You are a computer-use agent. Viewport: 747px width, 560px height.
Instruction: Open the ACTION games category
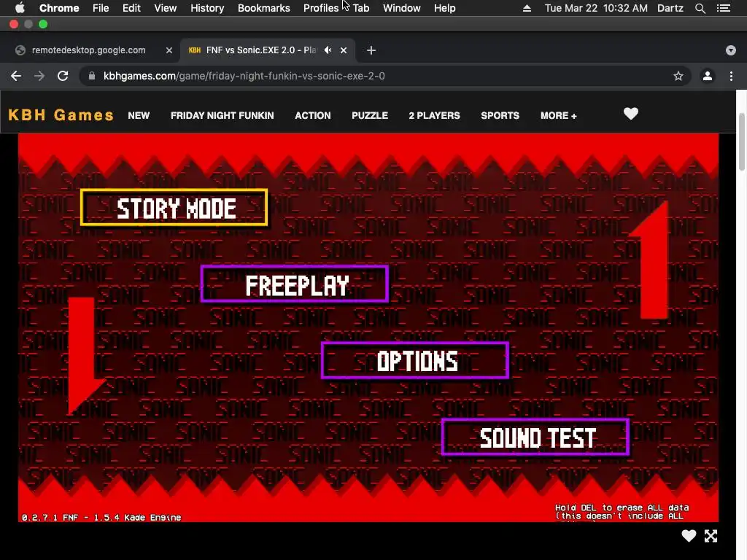pyautogui.click(x=312, y=115)
